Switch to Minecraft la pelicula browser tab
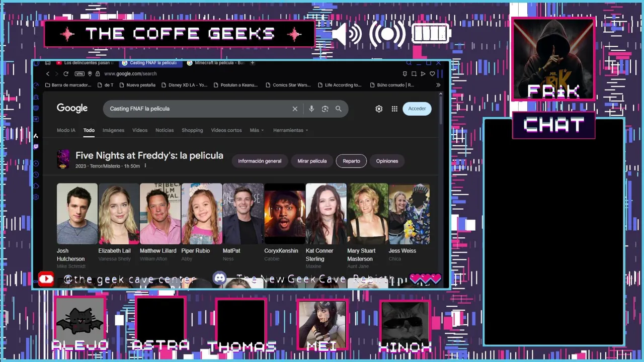The height and width of the screenshot is (362, 644). pyautogui.click(x=215, y=63)
